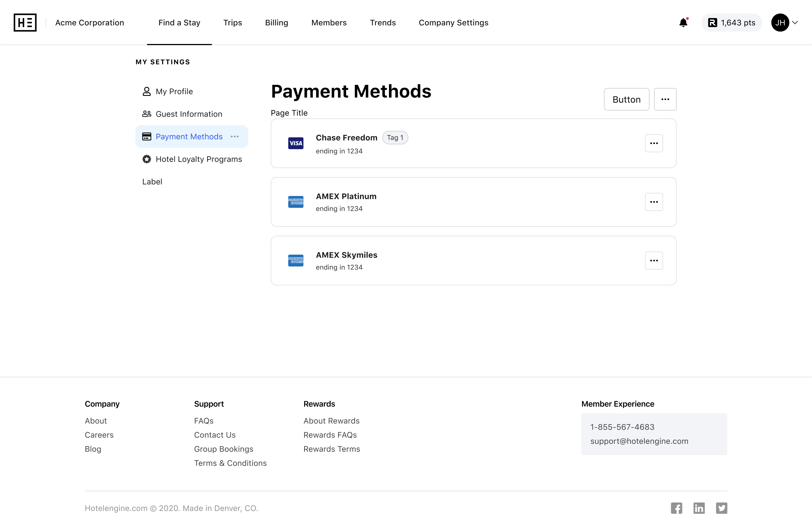Click the Visa logo on Chase Freedom
Viewport: 812px width, 529px height.
(296, 143)
